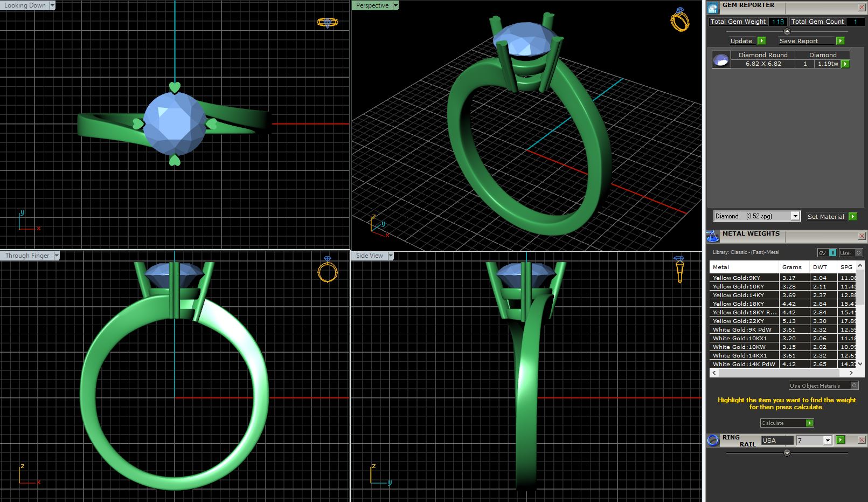Click the Ring Rail circle icon

(713, 440)
